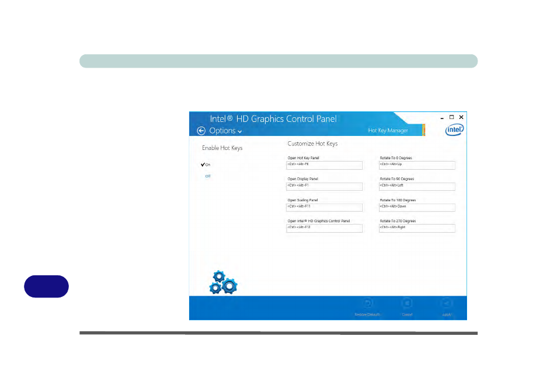Select the Off option for hot keys

click(x=208, y=176)
